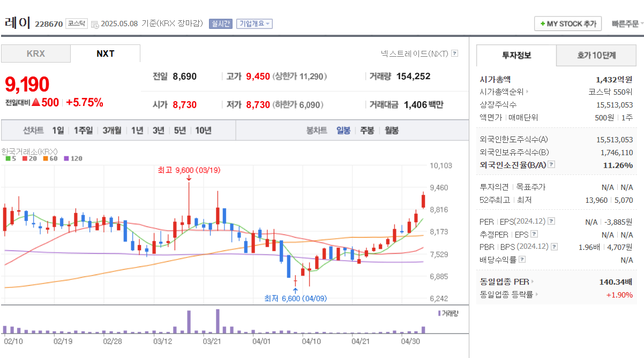Switch to 호가10단계 tab

(x=596, y=55)
